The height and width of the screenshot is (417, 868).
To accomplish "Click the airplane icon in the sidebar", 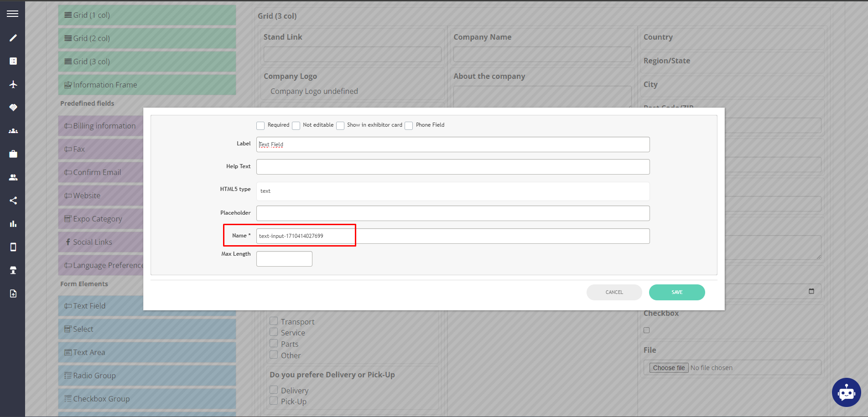I will coord(13,84).
